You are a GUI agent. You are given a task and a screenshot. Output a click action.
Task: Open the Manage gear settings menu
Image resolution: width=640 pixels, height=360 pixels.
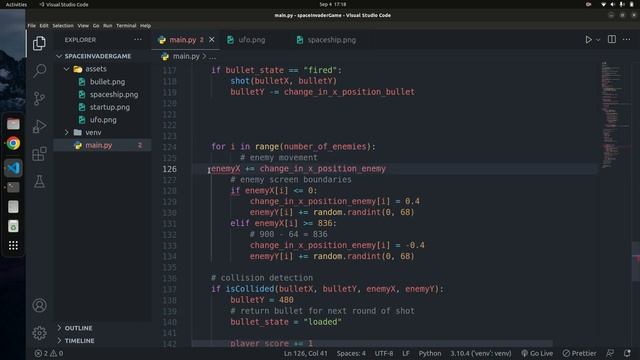click(39, 333)
